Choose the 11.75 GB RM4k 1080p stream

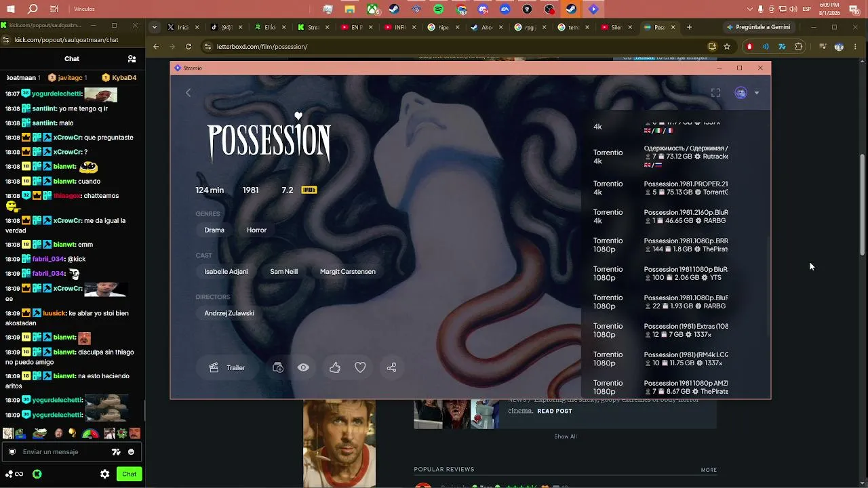[660, 359]
